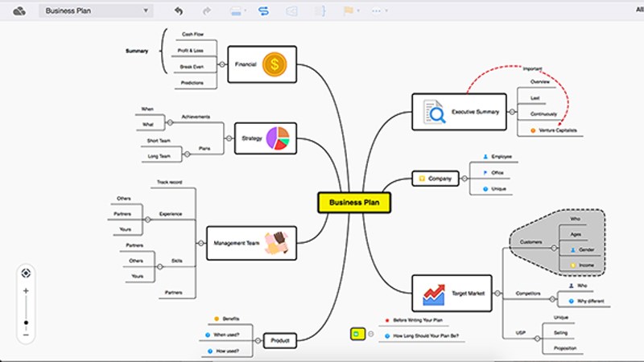
Task: Click the document magnifier image
Action: coord(435,112)
